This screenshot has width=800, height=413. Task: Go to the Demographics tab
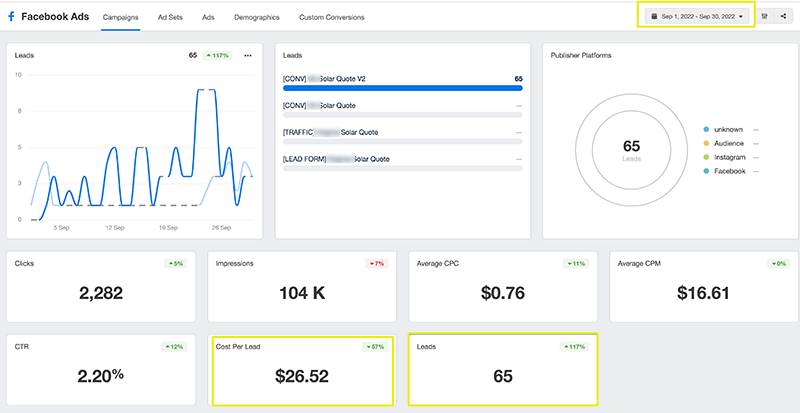click(x=257, y=17)
